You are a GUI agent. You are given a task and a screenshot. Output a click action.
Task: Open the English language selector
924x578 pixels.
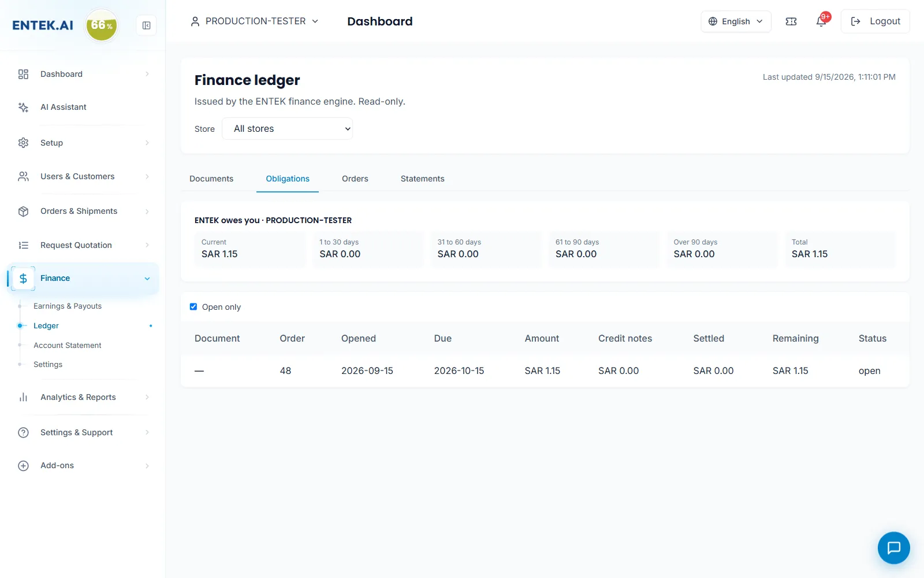point(736,21)
